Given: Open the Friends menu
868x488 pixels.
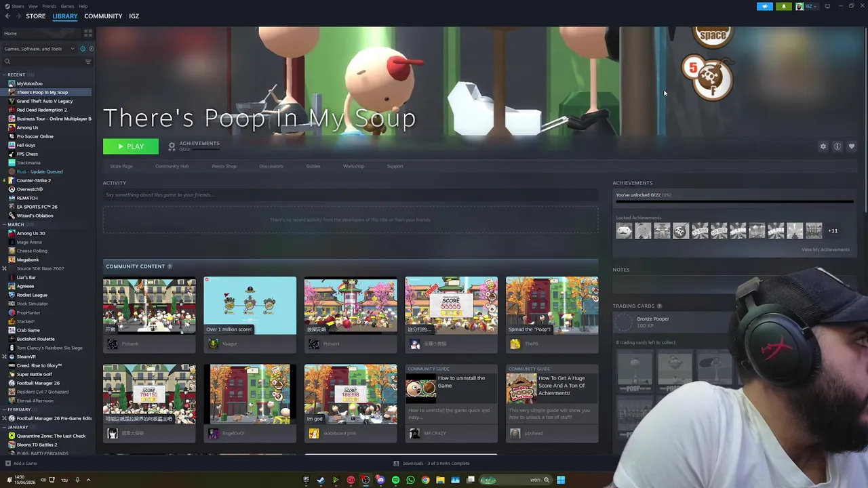Looking at the screenshot, I should (x=50, y=6).
